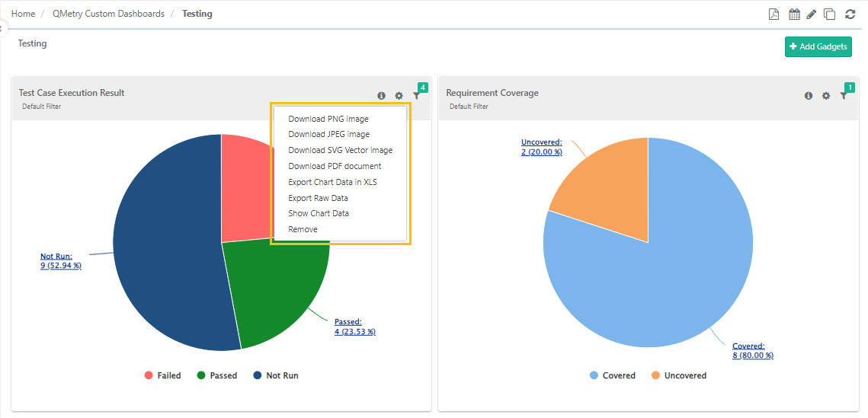The image size is (868, 418).
Task: Toggle Covered series in legend
Action: (612, 375)
